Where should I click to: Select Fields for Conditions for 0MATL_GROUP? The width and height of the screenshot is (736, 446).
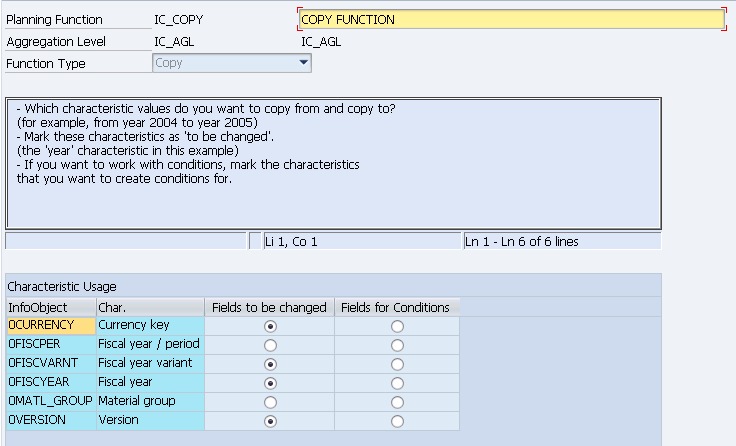(397, 402)
